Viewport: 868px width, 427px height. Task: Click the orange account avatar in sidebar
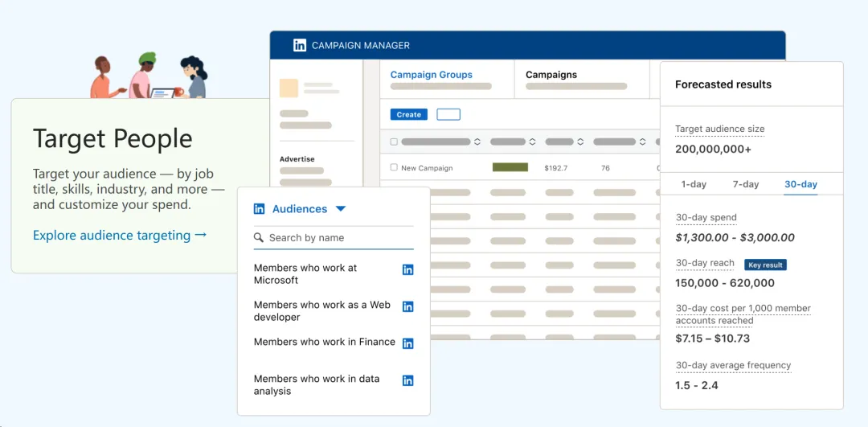[289, 88]
